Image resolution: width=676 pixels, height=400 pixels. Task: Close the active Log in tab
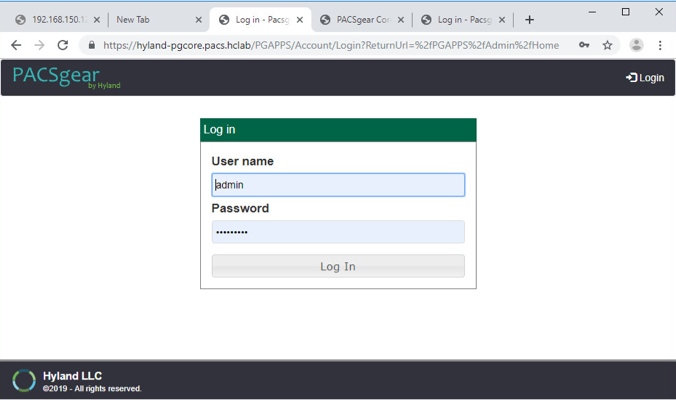tap(300, 19)
